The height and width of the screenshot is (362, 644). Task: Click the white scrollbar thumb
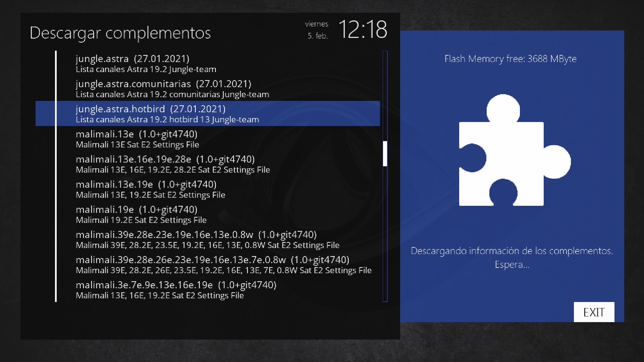(x=385, y=154)
